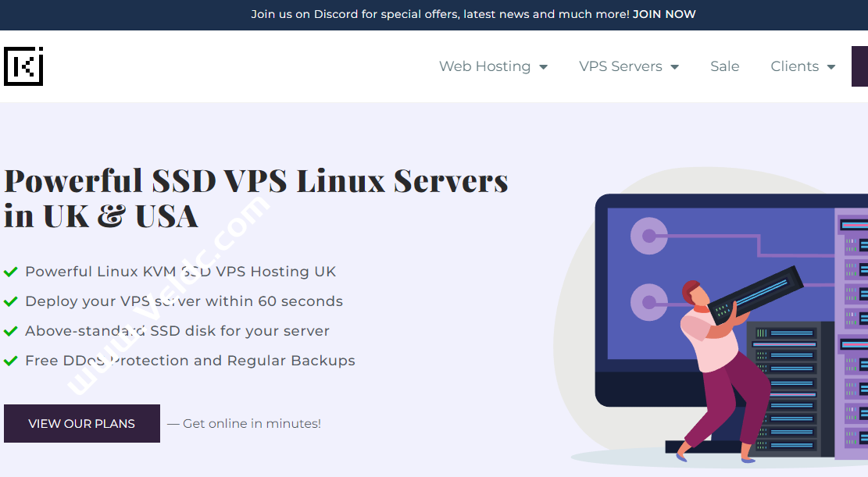Click the checkmark beside 'Above-standard SSD disk'
868x477 pixels.
(11, 332)
